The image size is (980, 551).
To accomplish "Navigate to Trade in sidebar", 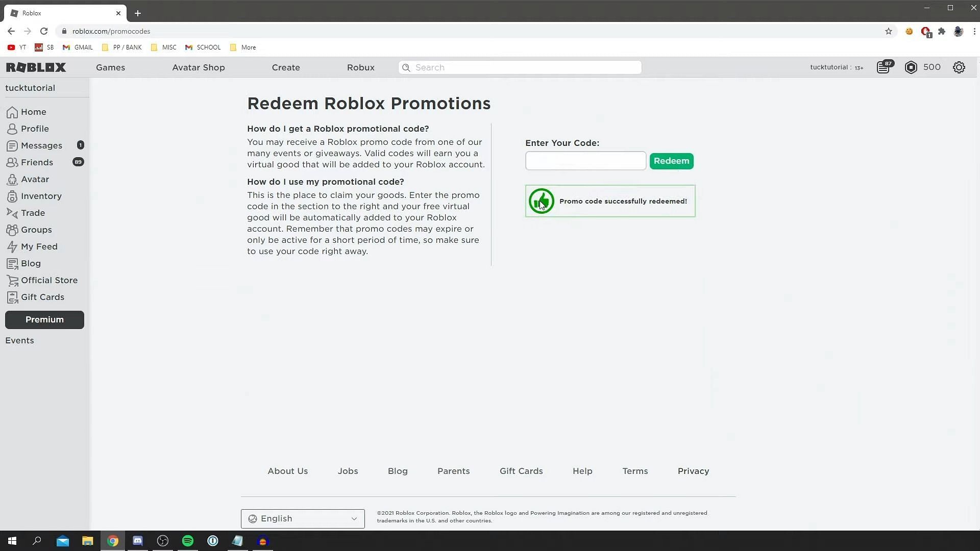I will [32, 212].
